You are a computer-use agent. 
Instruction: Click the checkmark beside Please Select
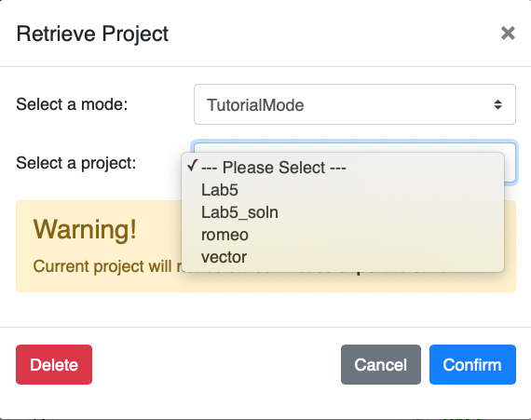pyautogui.click(x=192, y=166)
